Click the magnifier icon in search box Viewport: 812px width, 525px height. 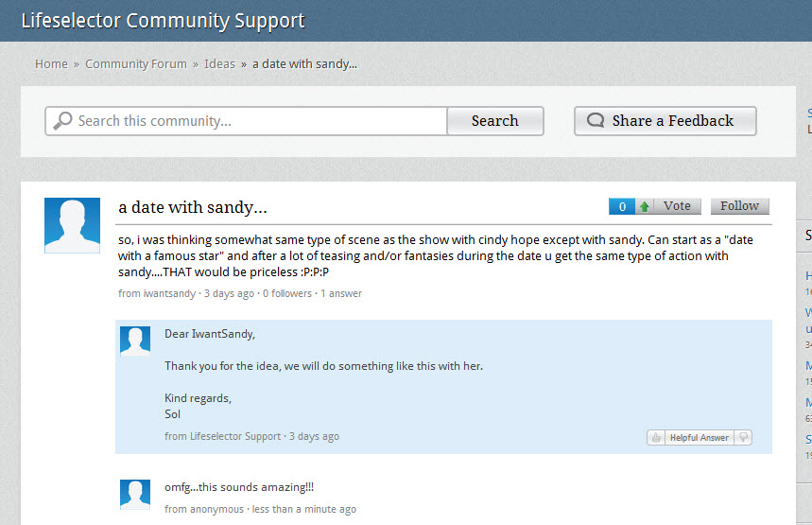click(x=62, y=121)
